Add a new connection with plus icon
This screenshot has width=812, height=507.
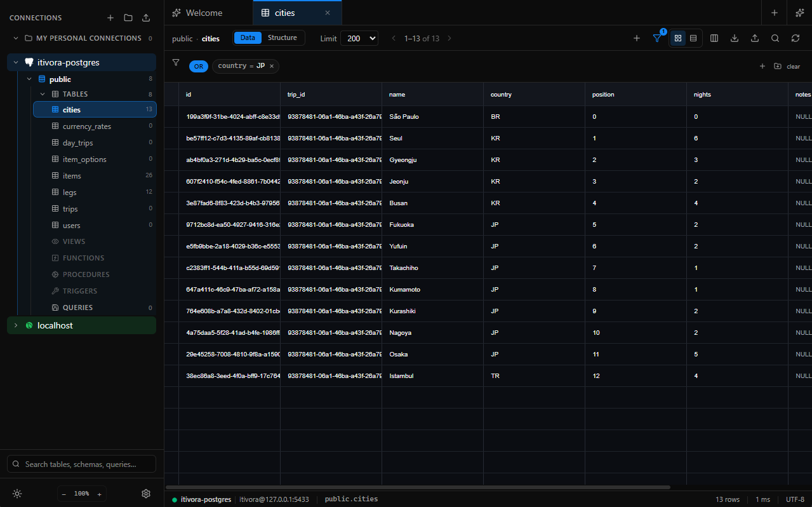tap(110, 18)
